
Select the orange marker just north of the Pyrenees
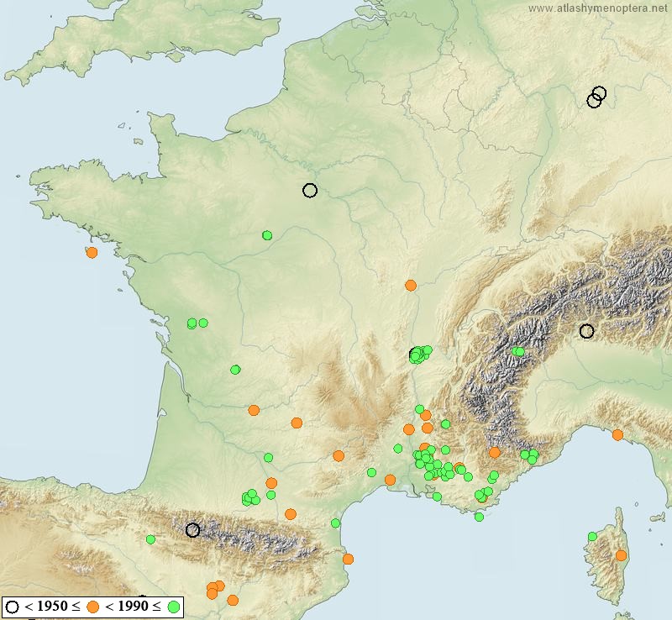[291, 513]
